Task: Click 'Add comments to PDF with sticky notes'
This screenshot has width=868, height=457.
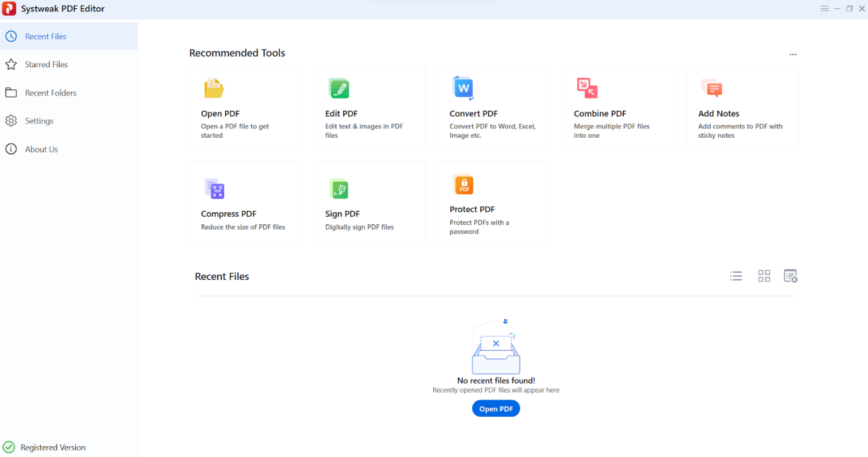Action: coord(740,131)
